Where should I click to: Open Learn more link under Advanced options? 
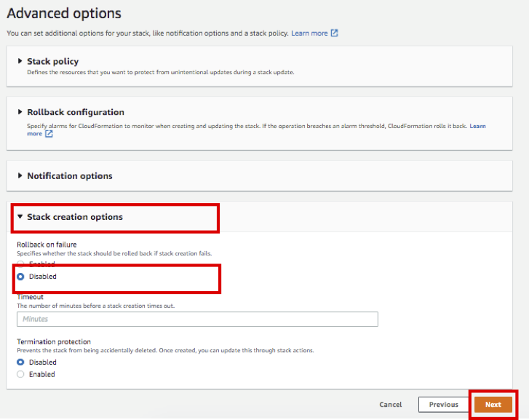[309, 33]
